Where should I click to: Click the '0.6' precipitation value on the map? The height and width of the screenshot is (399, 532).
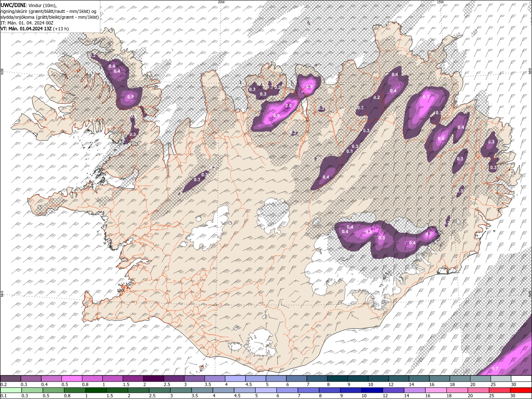pos(441,139)
